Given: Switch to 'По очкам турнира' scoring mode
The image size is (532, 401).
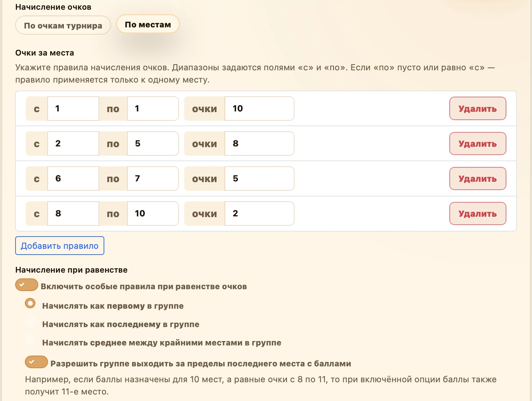Looking at the screenshot, I should [63, 26].
